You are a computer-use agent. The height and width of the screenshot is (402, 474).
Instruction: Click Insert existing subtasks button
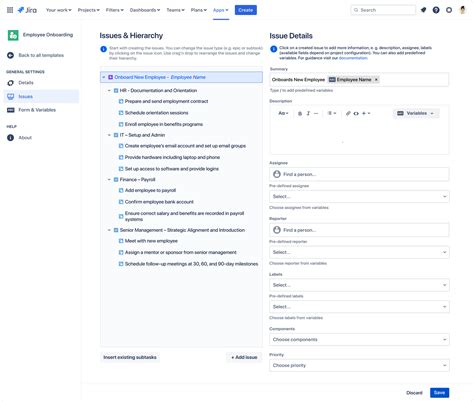click(x=130, y=357)
